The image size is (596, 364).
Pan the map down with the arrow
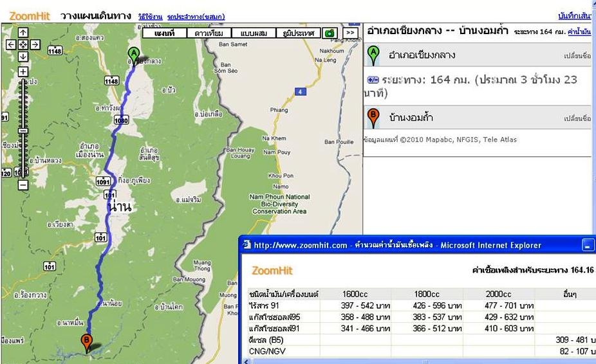tap(23, 57)
